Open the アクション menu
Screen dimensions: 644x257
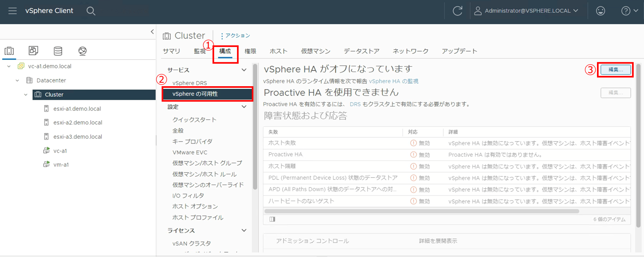[x=235, y=36]
